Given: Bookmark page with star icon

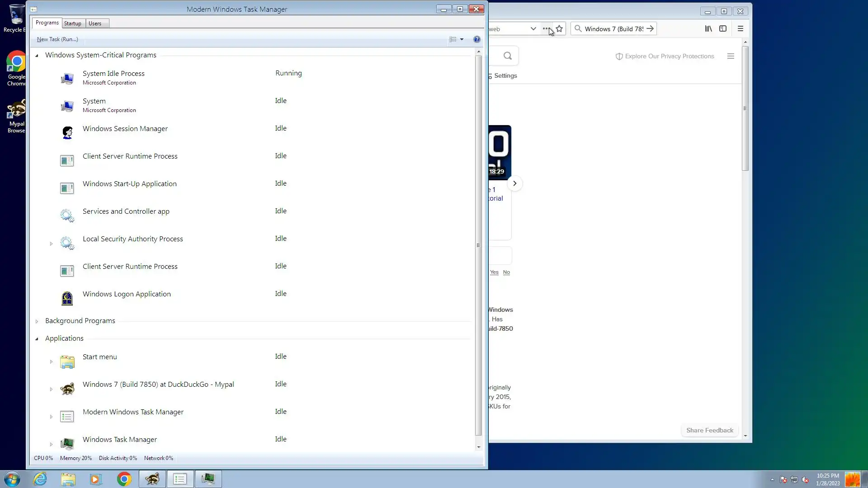Looking at the screenshot, I should click(559, 29).
